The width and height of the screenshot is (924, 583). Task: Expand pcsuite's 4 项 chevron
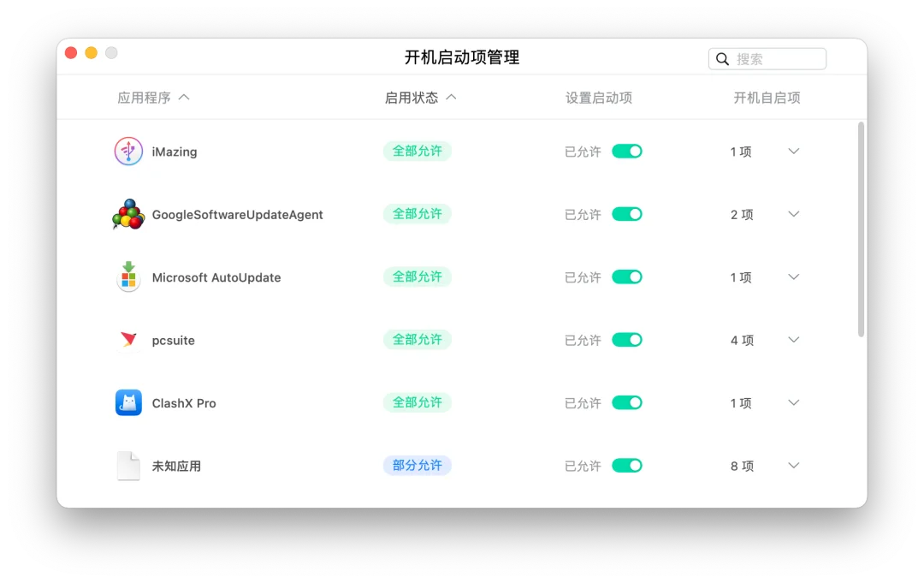(x=794, y=340)
